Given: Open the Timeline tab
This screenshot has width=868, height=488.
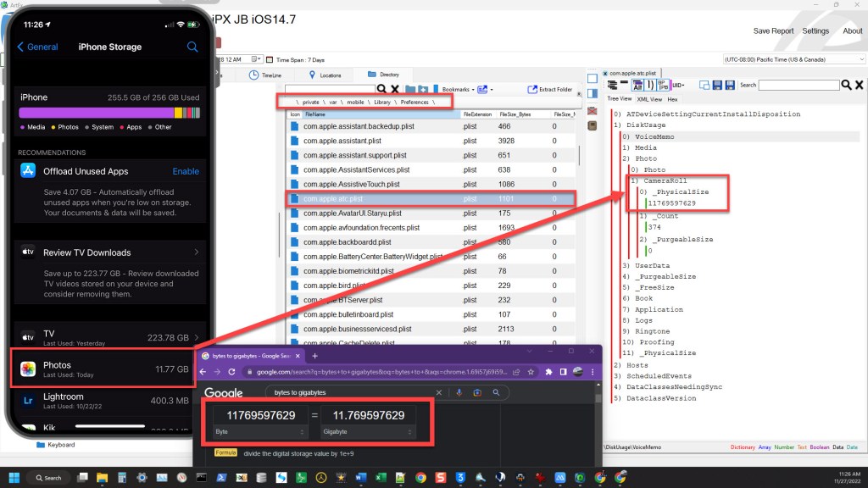Looking at the screenshot, I should pyautogui.click(x=265, y=75).
